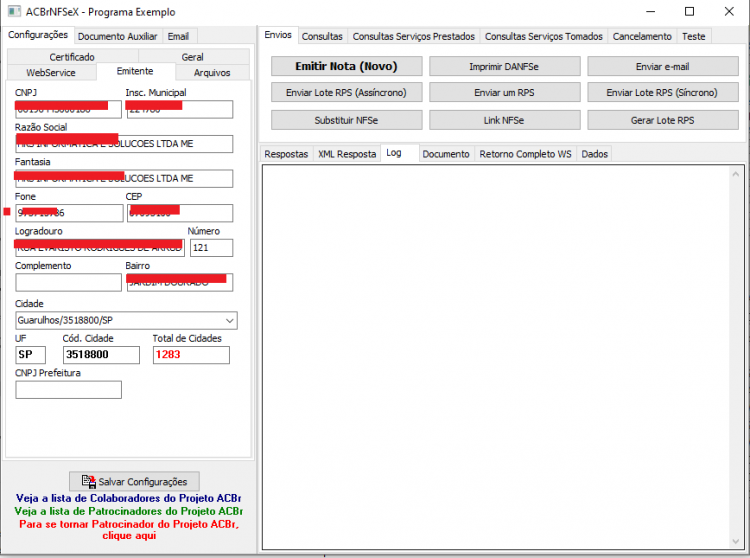Click Enviar um RPS button
This screenshot has width=750, height=558.
504,92
